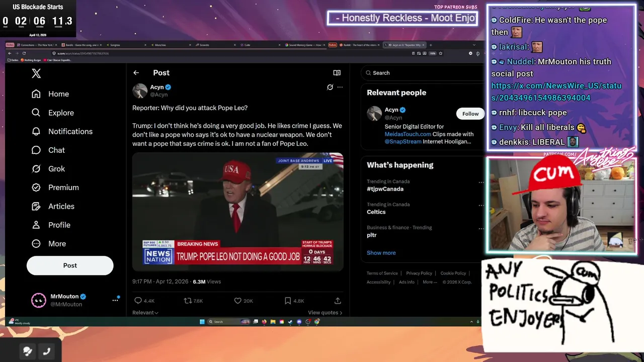Open the Nothing Burger bookmark
This screenshot has width=644, height=362.
coord(31,60)
